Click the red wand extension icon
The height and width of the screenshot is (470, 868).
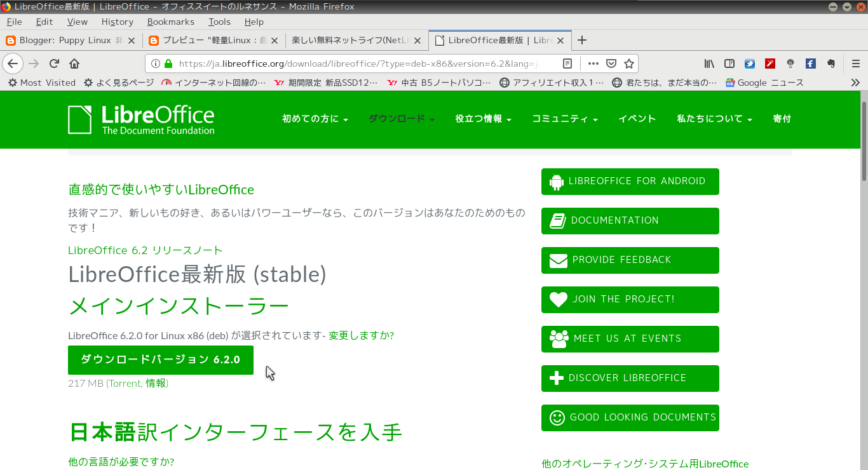(x=770, y=64)
